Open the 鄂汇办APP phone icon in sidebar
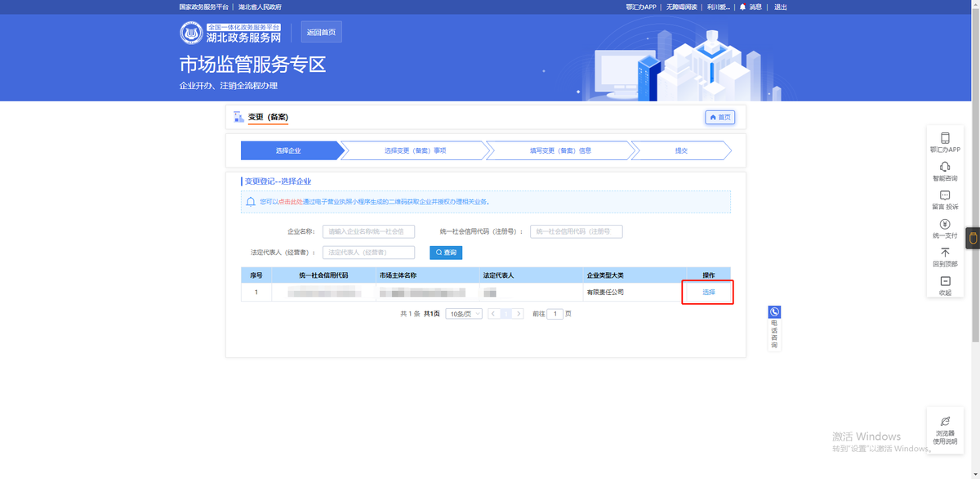Image resolution: width=980 pixels, height=479 pixels. 945,139
